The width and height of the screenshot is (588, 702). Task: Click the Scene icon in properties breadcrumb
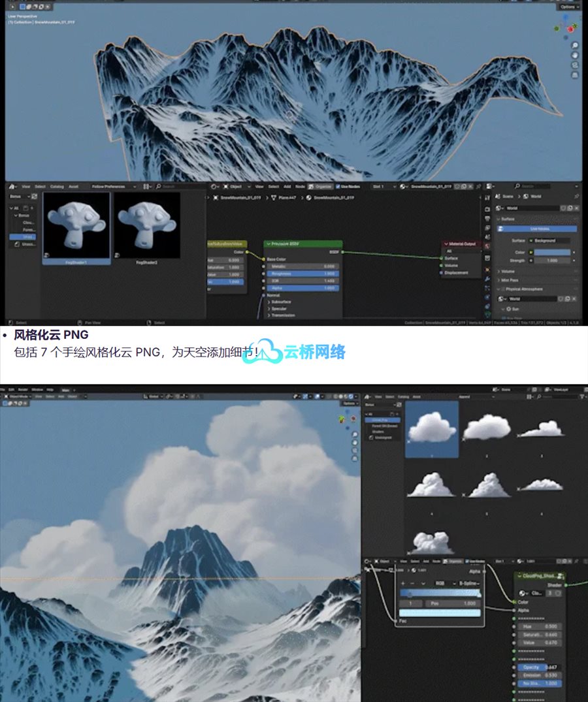pyautogui.click(x=500, y=196)
